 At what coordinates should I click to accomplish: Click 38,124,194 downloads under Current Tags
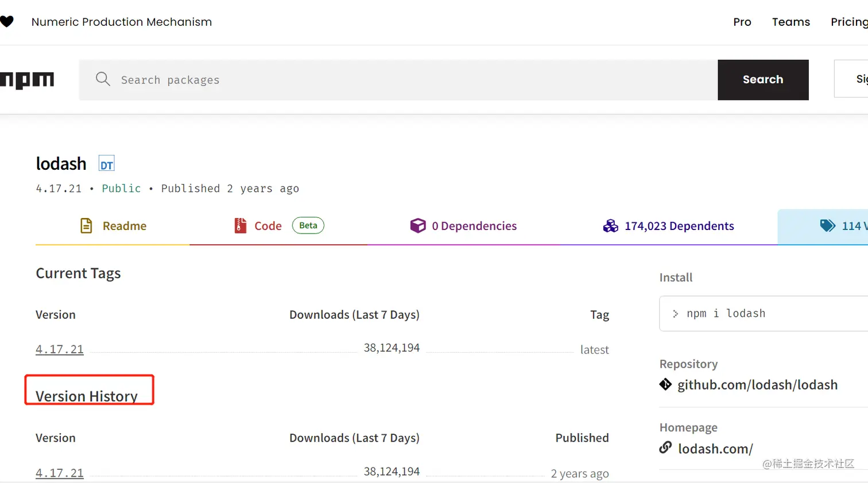click(x=392, y=348)
